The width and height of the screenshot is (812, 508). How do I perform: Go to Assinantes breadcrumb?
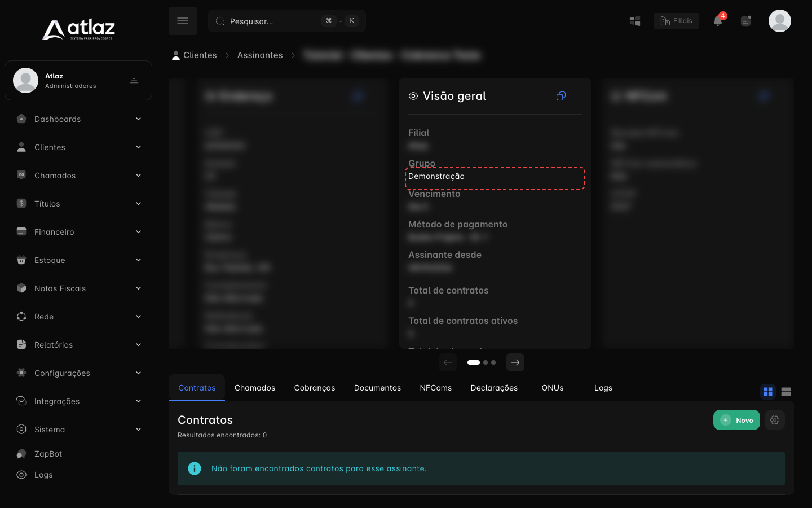pos(260,55)
